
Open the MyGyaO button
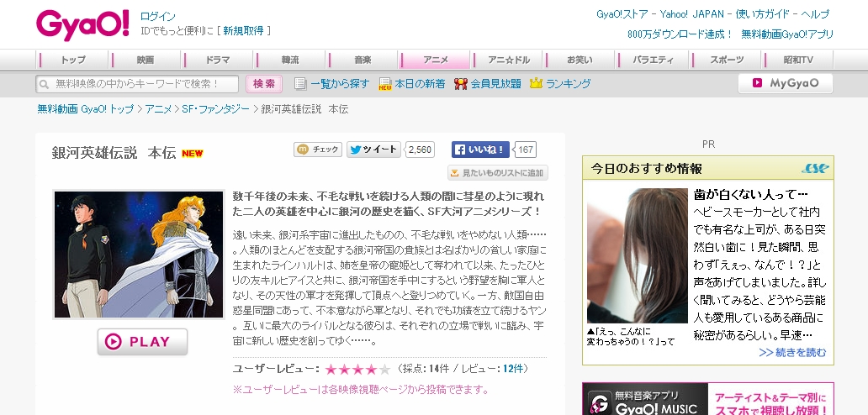(x=785, y=83)
